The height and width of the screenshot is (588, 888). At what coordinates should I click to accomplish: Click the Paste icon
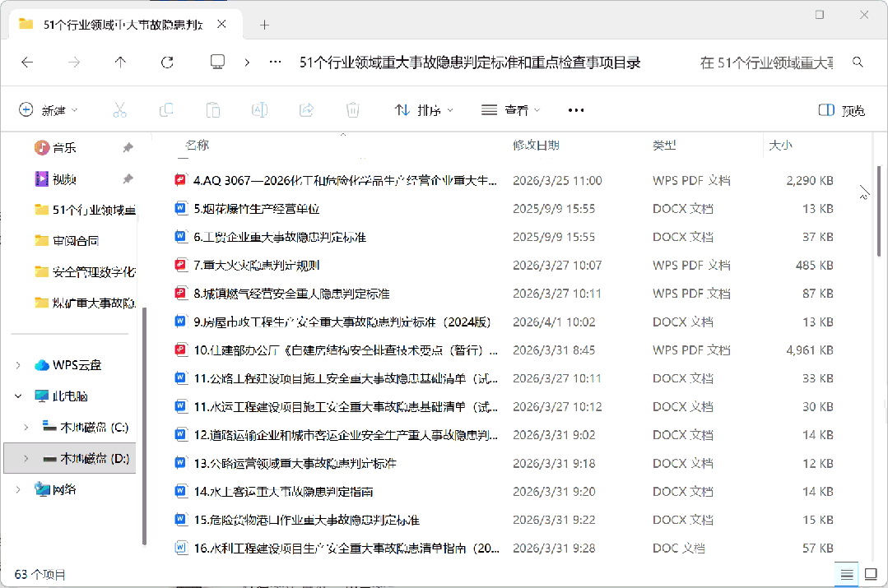[x=213, y=109]
